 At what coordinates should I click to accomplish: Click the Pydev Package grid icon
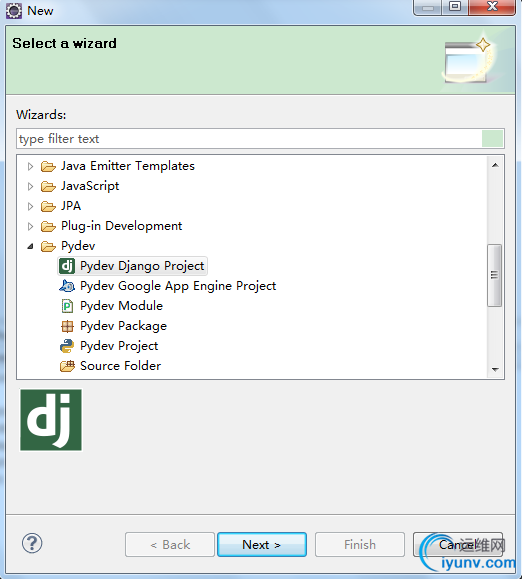[x=67, y=326]
